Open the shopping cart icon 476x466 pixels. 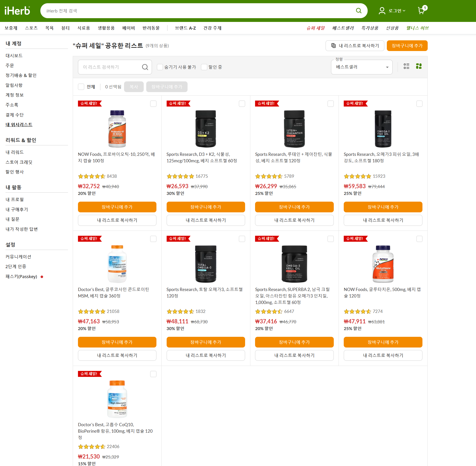coord(421,10)
